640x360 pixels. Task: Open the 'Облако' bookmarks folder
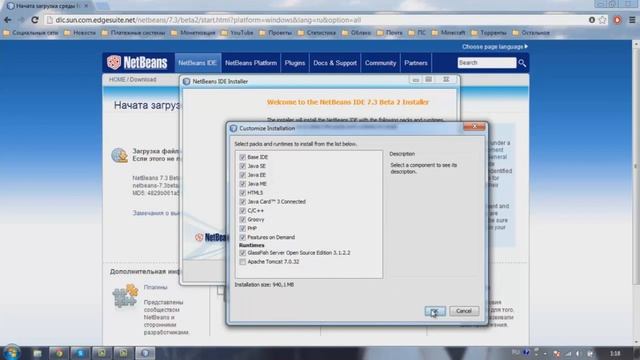tap(357, 33)
